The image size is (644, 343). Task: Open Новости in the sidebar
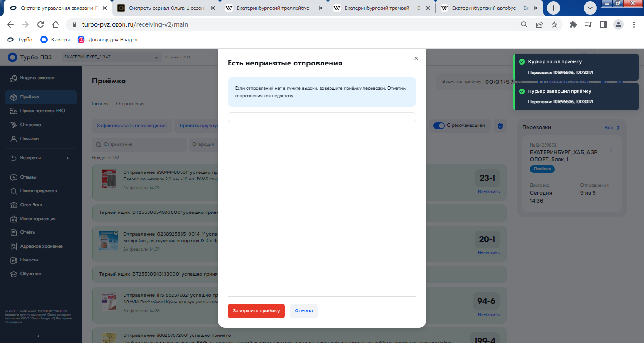click(x=41, y=260)
